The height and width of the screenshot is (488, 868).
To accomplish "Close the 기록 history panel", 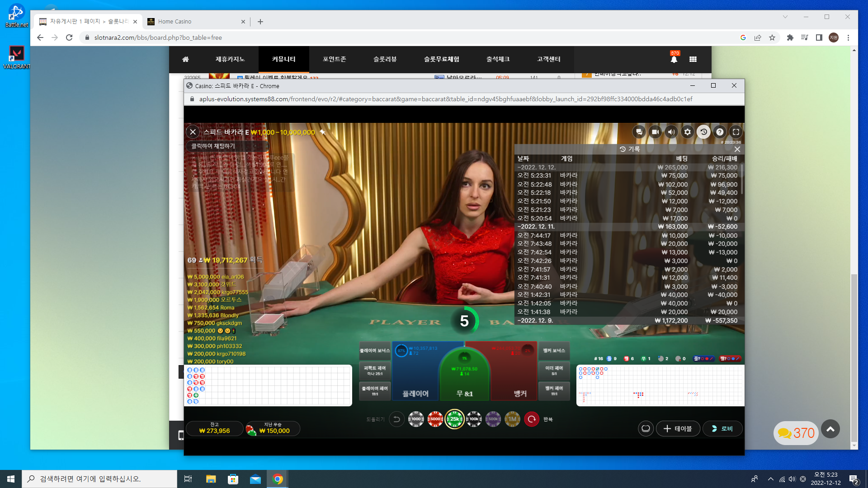I will [737, 149].
